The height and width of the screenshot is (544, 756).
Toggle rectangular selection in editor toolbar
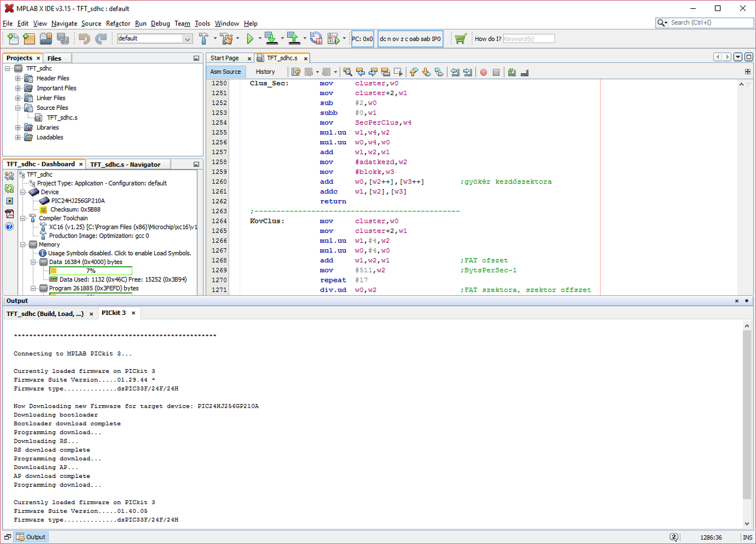399,72
